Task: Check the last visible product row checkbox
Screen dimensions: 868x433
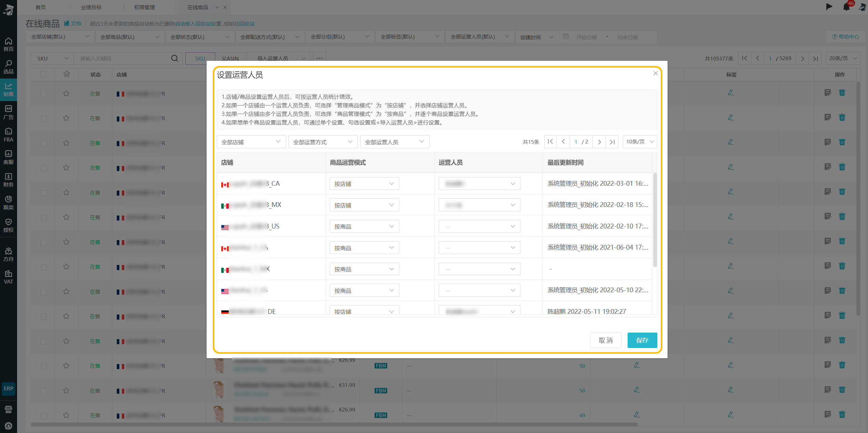Action: 44,416
